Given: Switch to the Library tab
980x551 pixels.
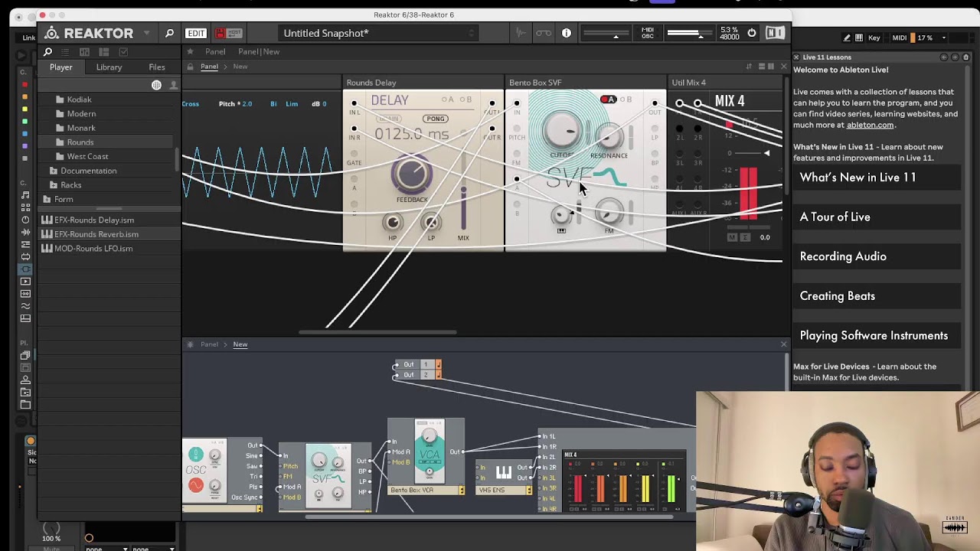Looking at the screenshot, I should pos(109,67).
